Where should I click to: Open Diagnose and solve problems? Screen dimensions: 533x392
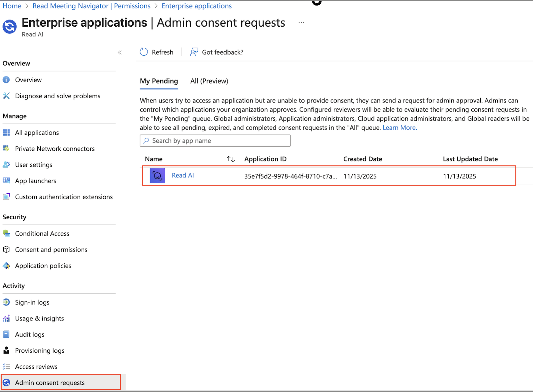[x=58, y=96]
